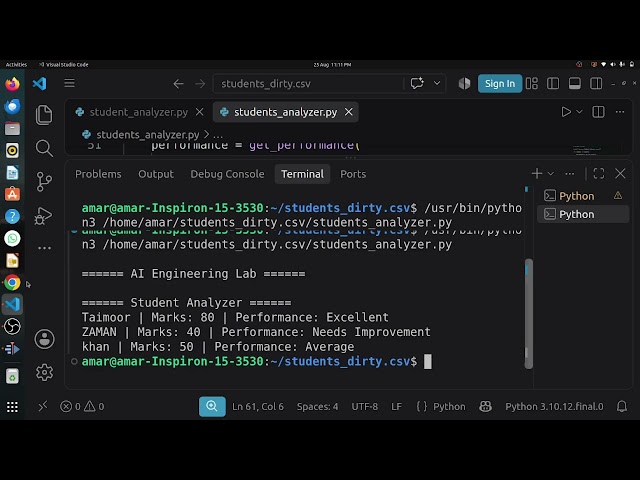Click the students_dirty.csv command center search box
This screenshot has width=640, height=480.
click(x=308, y=84)
